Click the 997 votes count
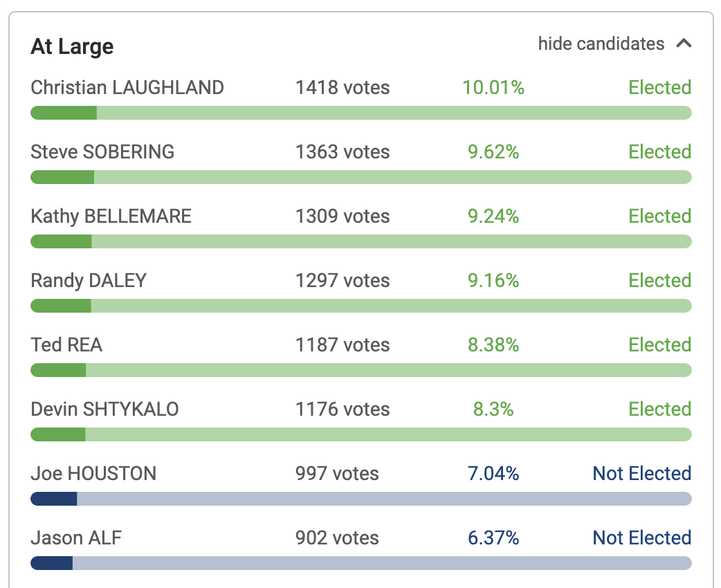 click(337, 474)
